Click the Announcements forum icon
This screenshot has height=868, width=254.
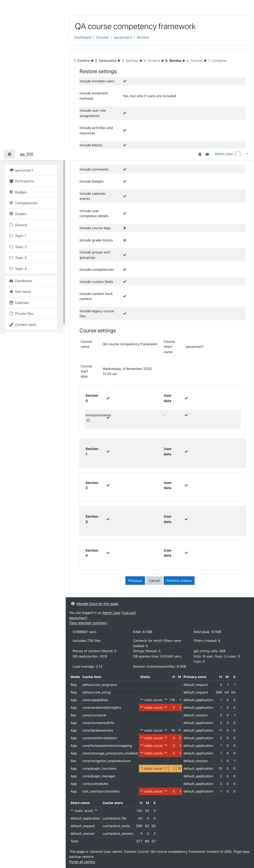click(88, 420)
